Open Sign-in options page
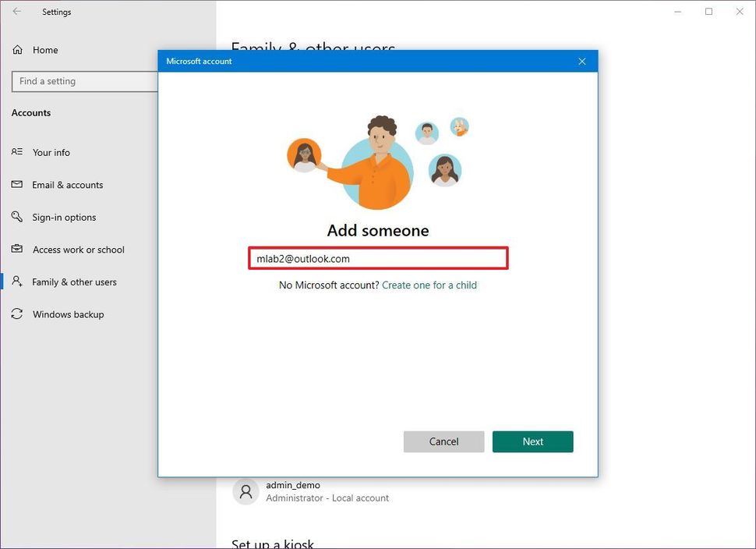 [x=64, y=217]
